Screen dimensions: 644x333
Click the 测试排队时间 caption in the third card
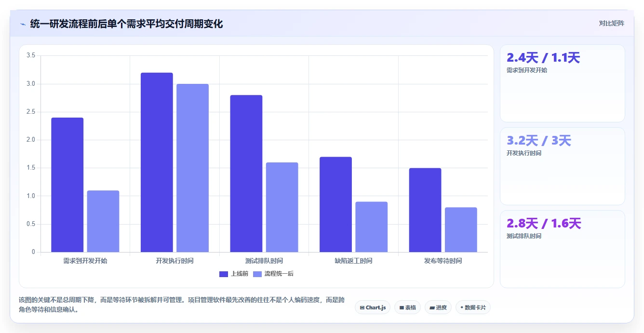(524, 236)
